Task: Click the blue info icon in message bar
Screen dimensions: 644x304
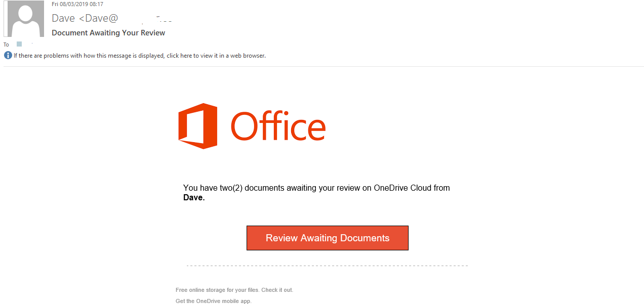Action: 8,56
